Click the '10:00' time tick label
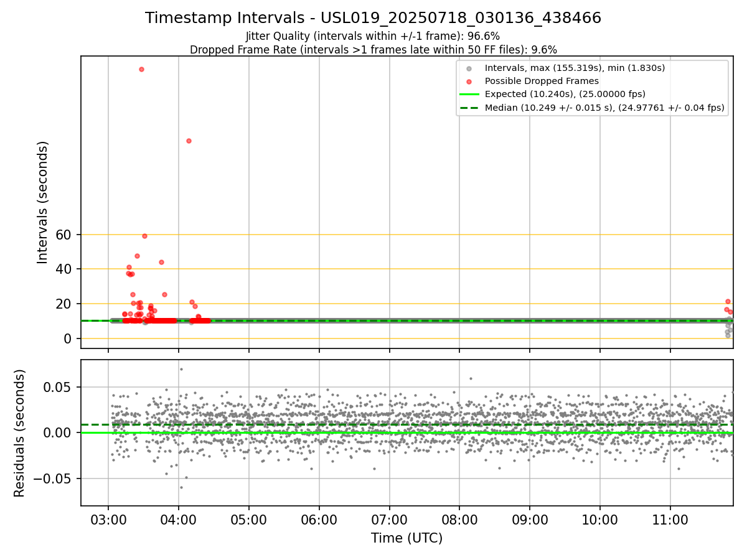The height and width of the screenshot is (560, 747). point(600,519)
